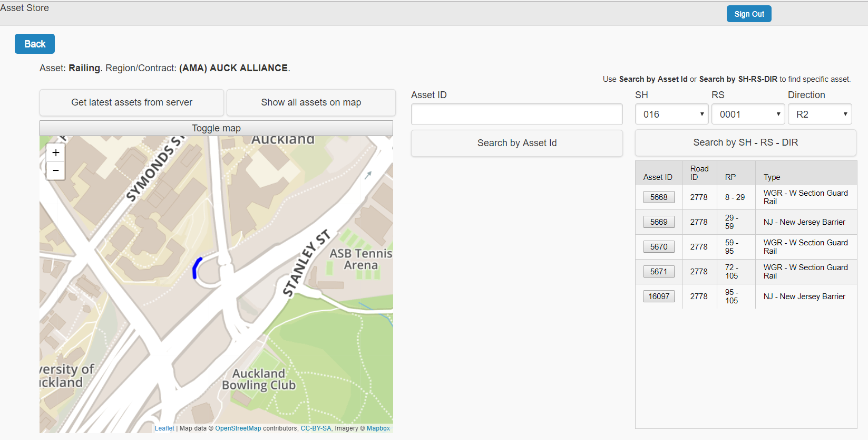This screenshot has width=868, height=440.
Task: Select asset 5668 in results table
Action: coord(658,197)
